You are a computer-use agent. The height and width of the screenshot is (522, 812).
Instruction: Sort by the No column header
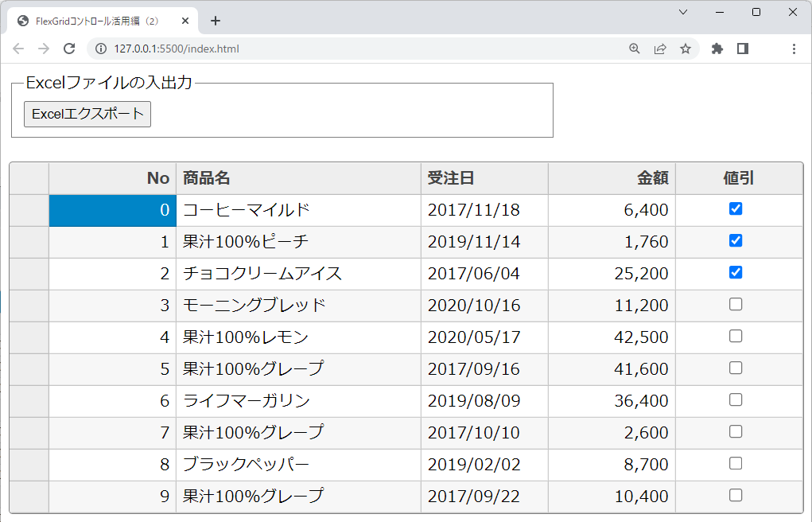112,178
